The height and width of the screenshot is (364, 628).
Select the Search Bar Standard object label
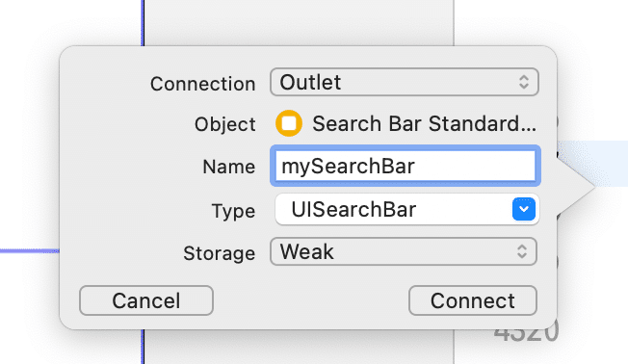pyautogui.click(x=424, y=123)
